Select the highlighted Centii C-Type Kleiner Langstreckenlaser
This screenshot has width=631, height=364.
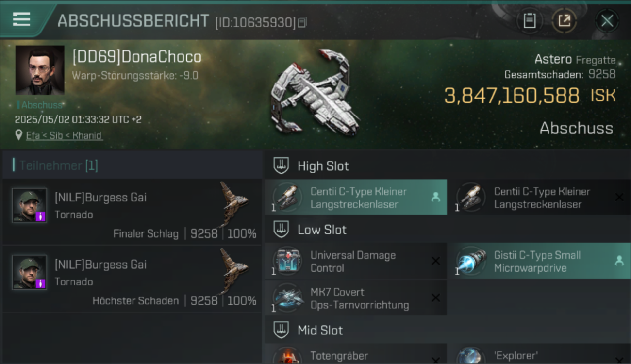click(356, 197)
